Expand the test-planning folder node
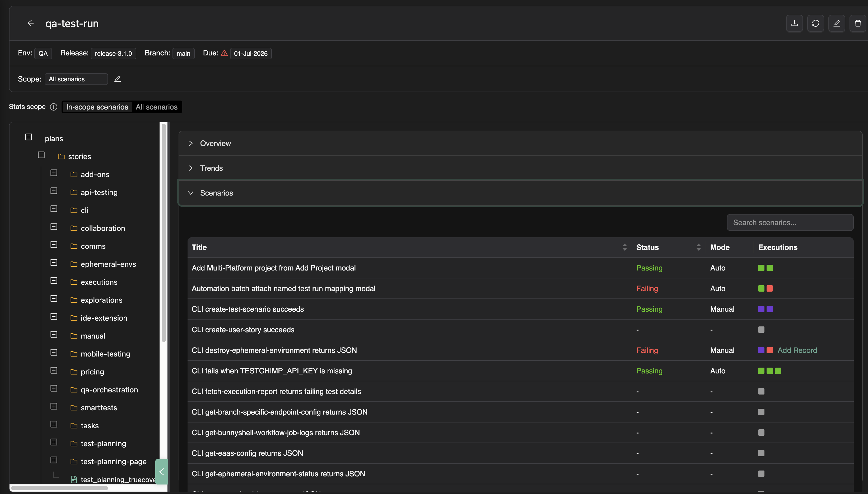 click(x=54, y=442)
